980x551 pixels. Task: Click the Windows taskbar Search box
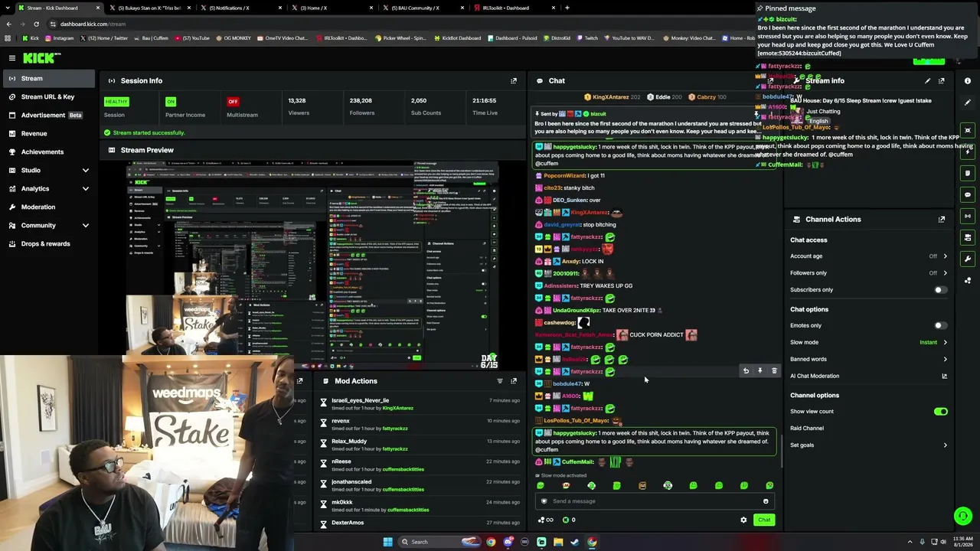tap(440, 542)
